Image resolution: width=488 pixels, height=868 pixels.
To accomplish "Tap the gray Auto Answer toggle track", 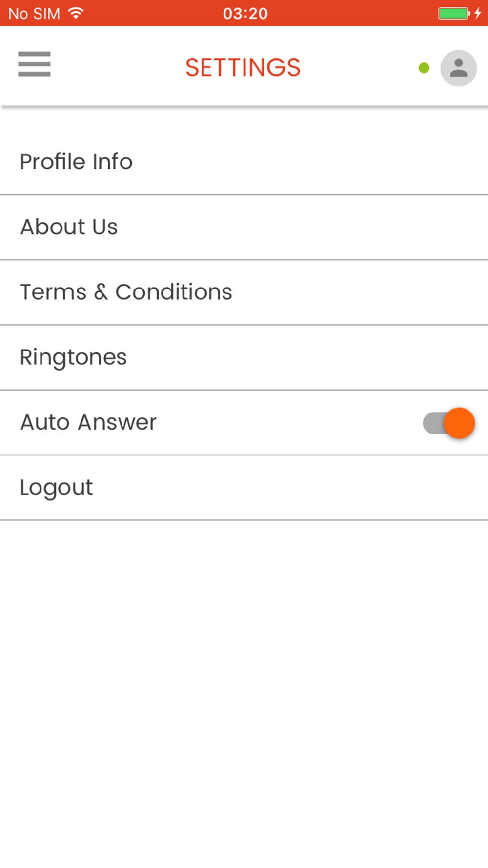I will (433, 423).
